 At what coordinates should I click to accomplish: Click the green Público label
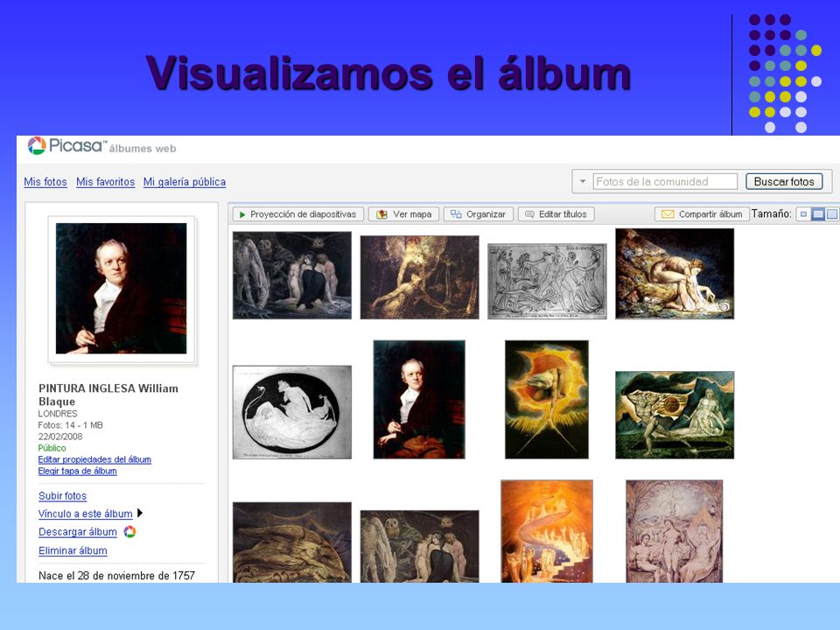click(x=52, y=448)
